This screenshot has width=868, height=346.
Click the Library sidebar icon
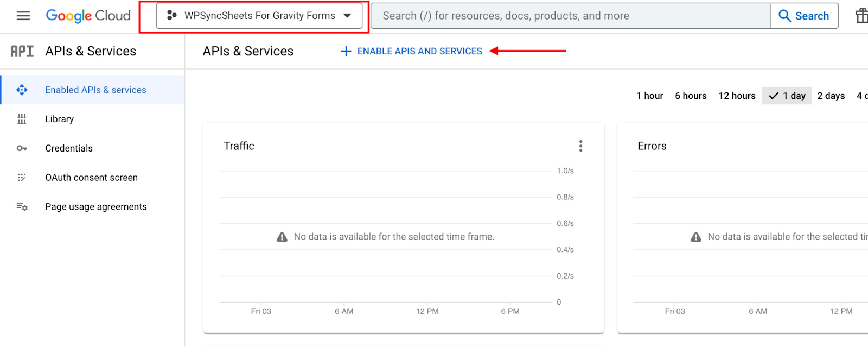tap(22, 119)
